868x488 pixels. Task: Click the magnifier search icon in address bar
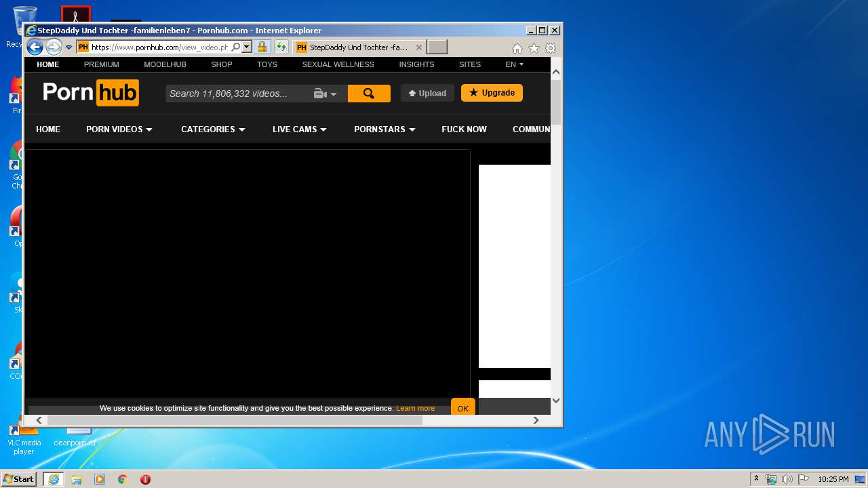pyautogui.click(x=235, y=47)
